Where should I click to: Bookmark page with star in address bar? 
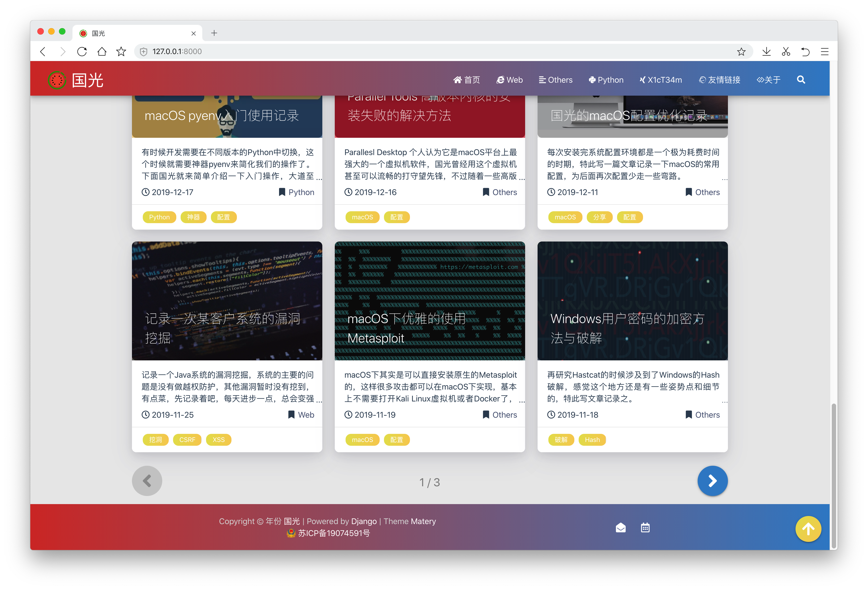(x=741, y=52)
